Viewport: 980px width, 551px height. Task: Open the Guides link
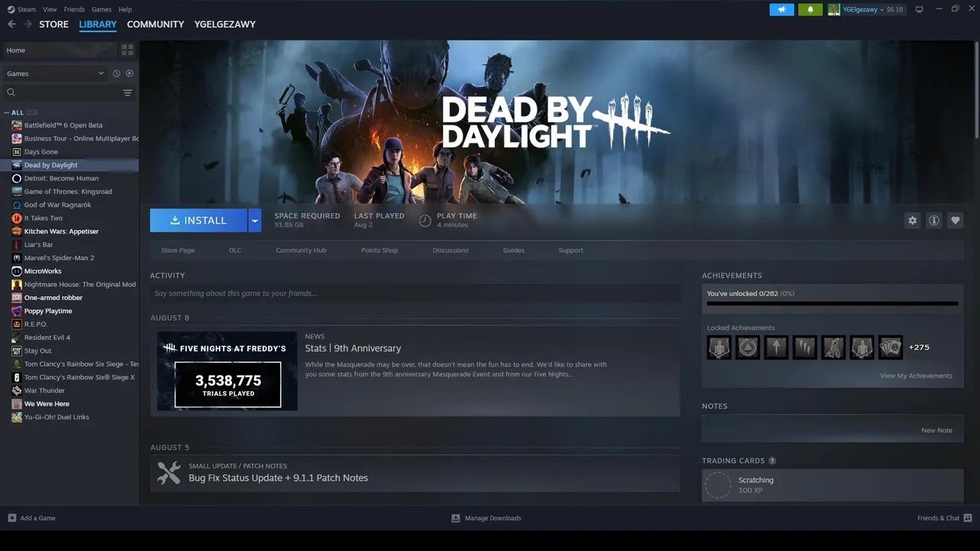(x=514, y=250)
